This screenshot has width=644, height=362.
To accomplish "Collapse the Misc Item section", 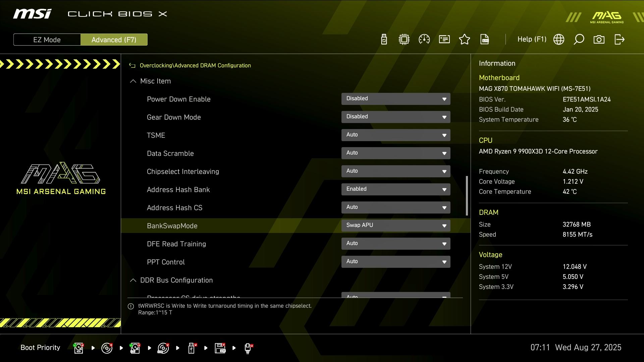I will [x=133, y=81].
